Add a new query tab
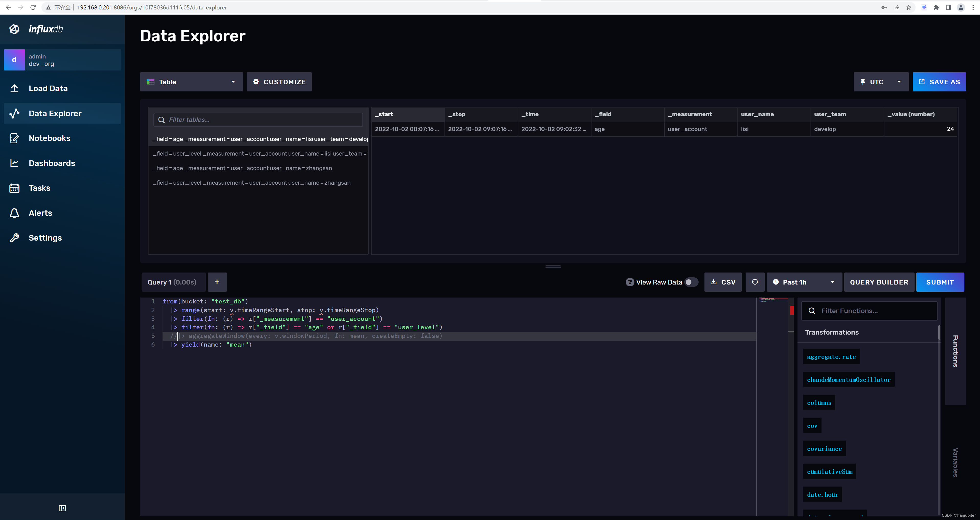The height and width of the screenshot is (520, 980). 217,282
